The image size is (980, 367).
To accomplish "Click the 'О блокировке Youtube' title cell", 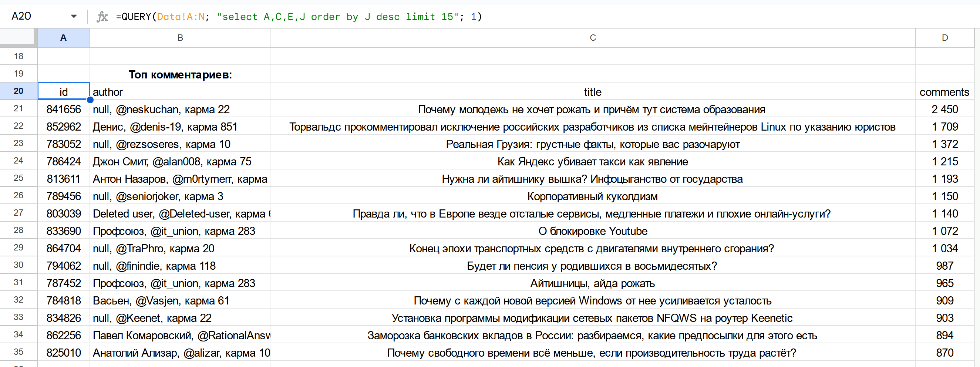I will click(592, 231).
